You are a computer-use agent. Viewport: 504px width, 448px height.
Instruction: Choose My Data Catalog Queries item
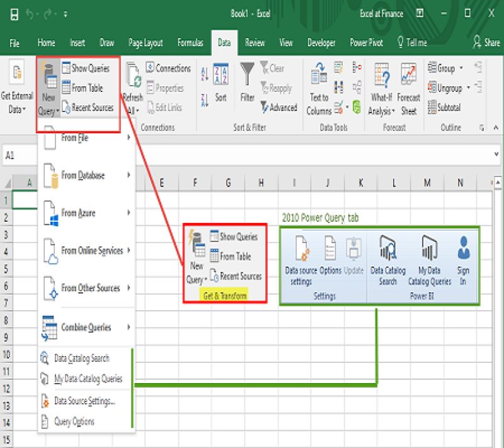[85, 379]
